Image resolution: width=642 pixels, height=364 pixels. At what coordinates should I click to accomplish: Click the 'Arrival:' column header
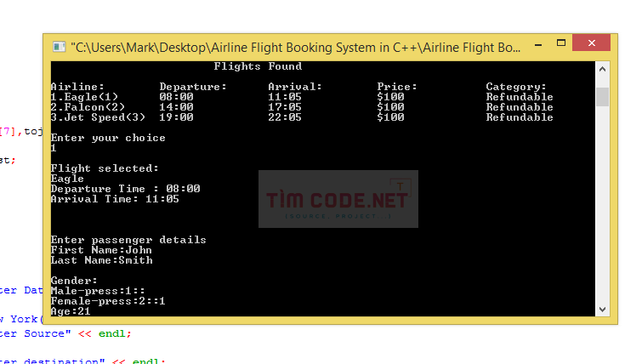coord(295,87)
